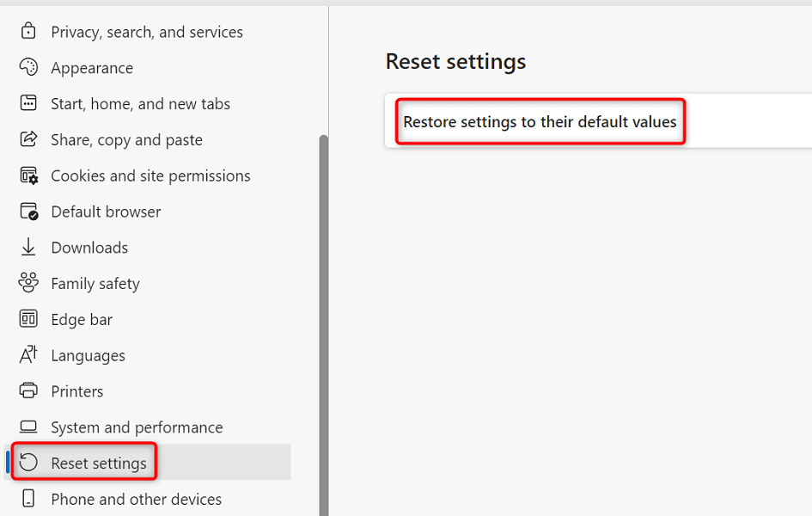This screenshot has width=812, height=516.
Task: Switch to the Appearance settings section
Action: (x=92, y=67)
